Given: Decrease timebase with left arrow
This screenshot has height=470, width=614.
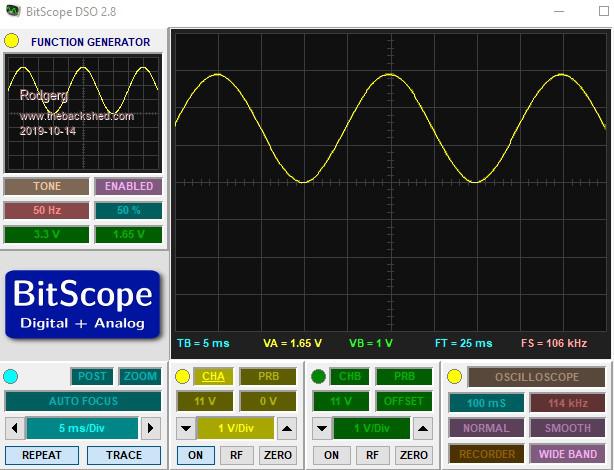Looking at the screenshot, I should tap(14, 428).
